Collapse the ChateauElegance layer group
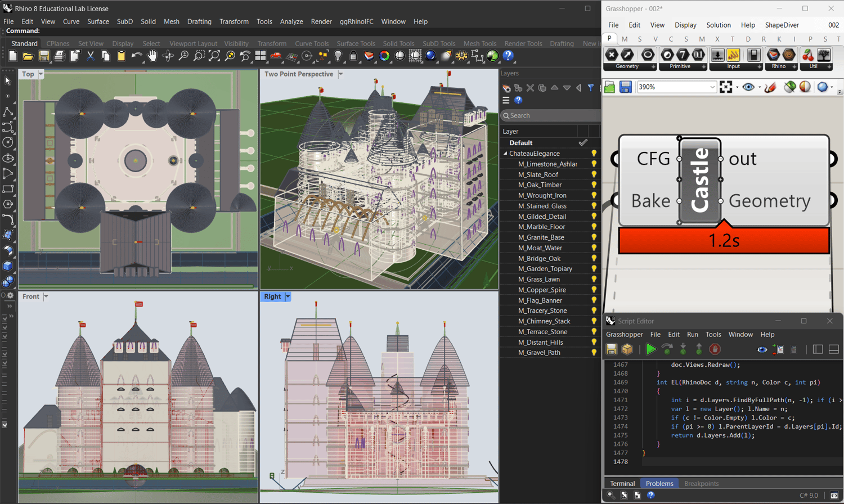 tap(505, 154)
